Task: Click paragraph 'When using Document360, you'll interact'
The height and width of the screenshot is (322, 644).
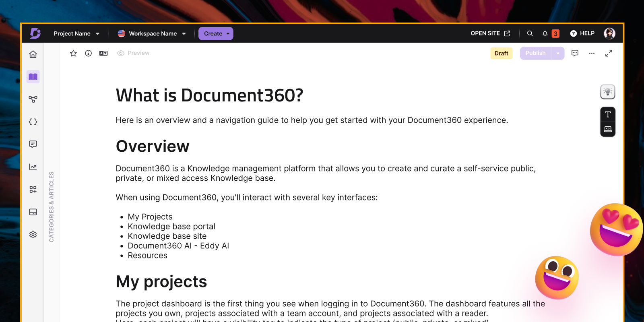Action: (x=247, y=198)
